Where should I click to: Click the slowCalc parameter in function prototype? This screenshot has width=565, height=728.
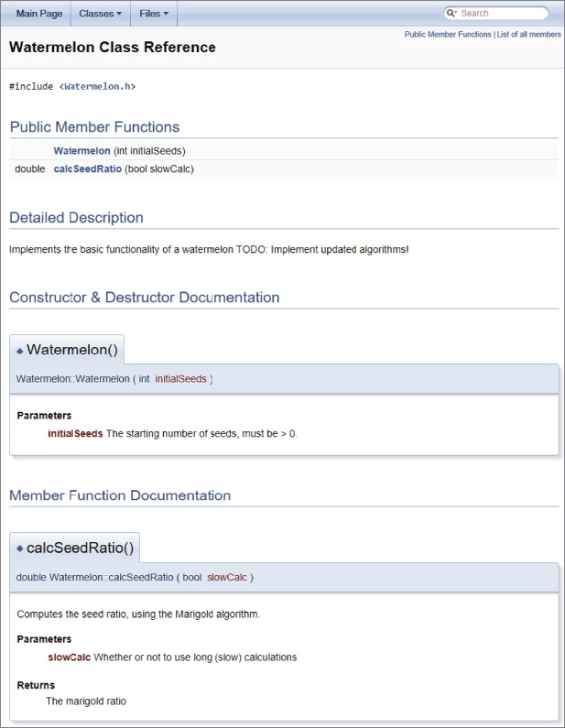pos(227,577)
